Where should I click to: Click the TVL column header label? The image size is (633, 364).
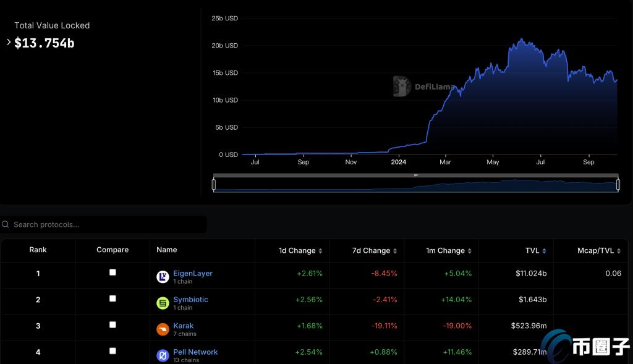532,251
